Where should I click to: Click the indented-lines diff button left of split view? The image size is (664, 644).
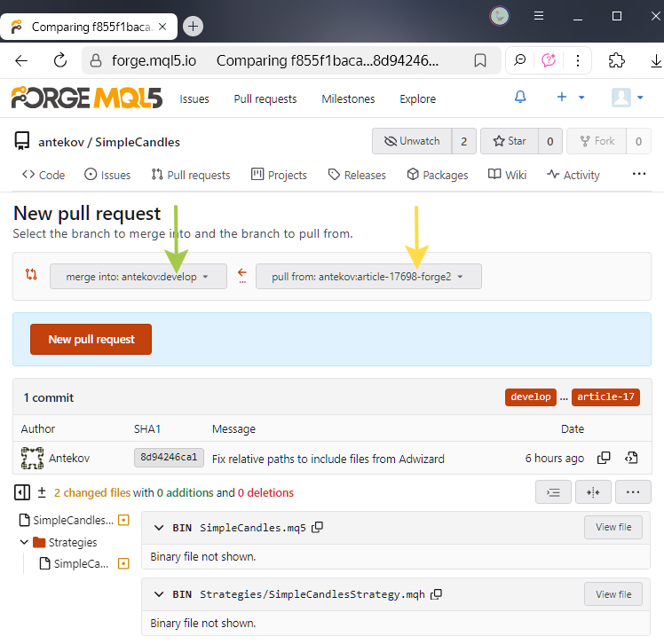pyautogui.click(x=553, y=492)
